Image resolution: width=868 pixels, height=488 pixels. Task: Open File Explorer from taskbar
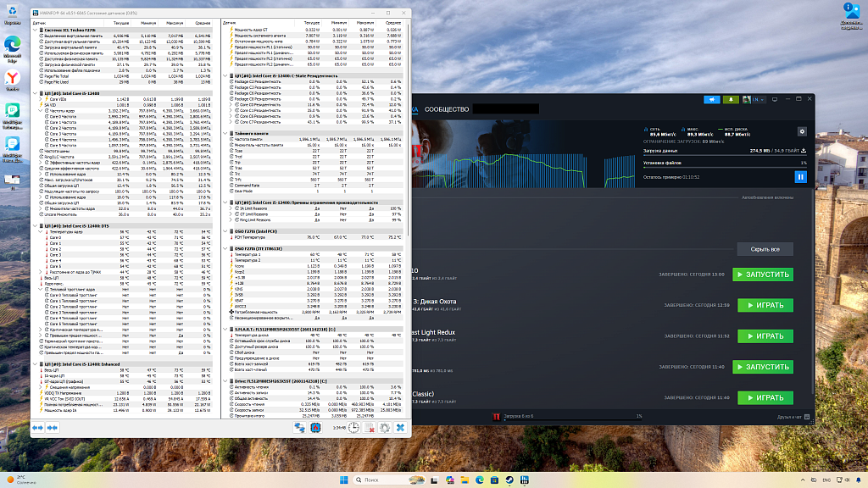pyautogui.click(x=465, y=480)
